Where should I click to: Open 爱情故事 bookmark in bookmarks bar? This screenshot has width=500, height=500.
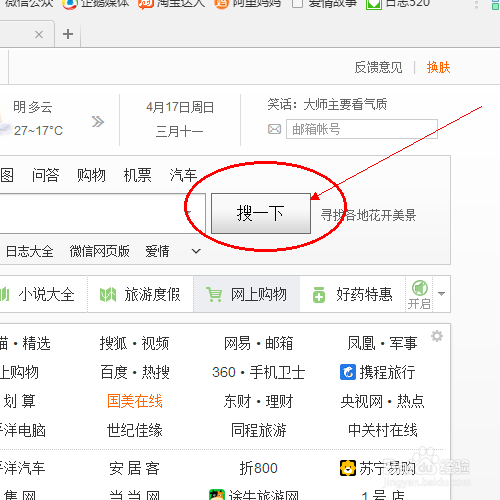coord(324,3)
